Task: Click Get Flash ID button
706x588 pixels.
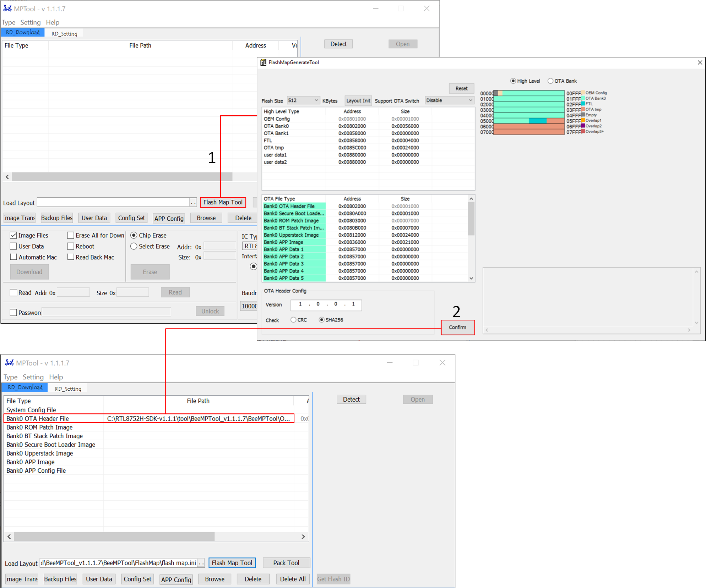Action: [333, 579]
